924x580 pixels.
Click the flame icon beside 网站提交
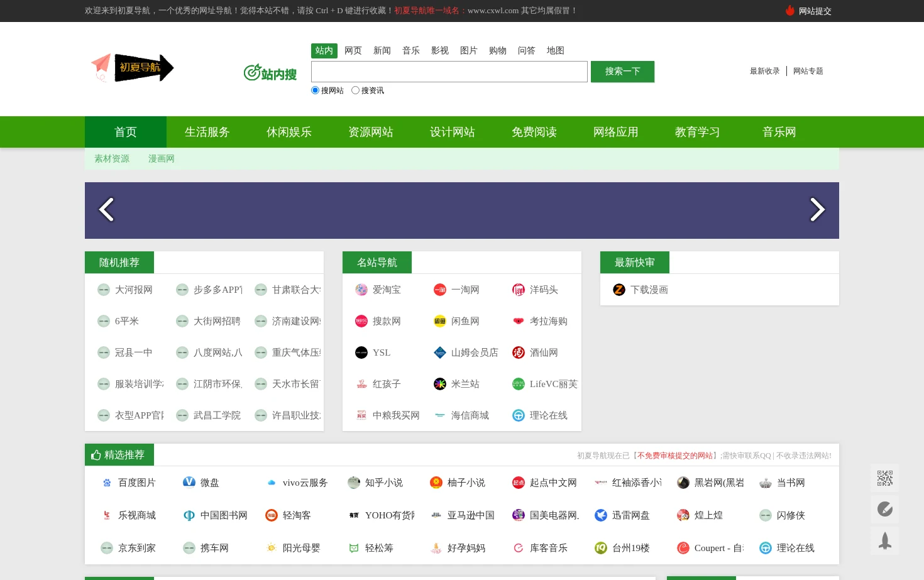[x=790, y=11]
